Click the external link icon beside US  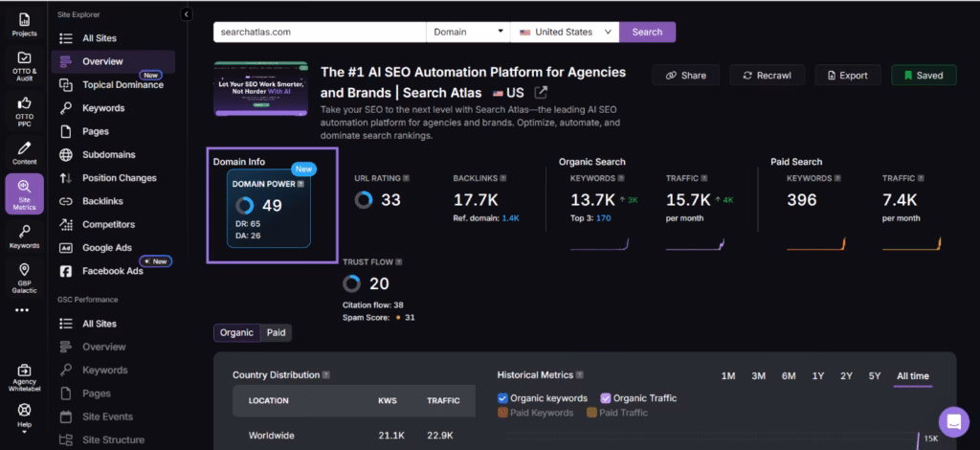point(541,93)
